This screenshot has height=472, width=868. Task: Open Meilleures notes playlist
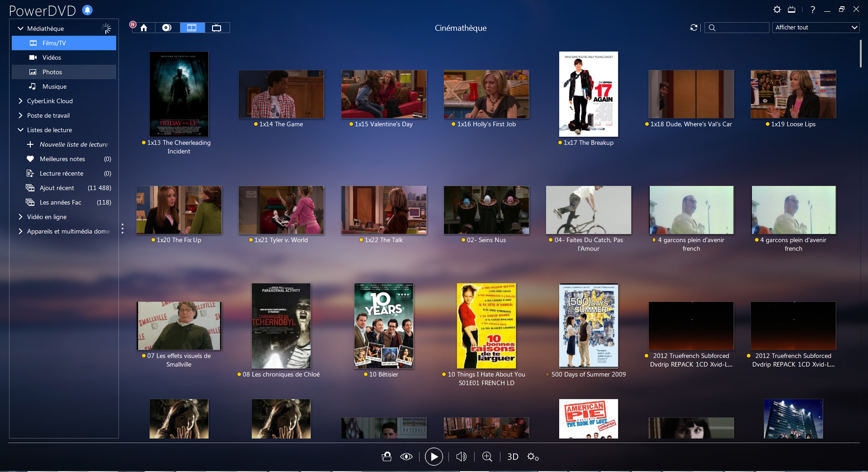tap(64, 159)
